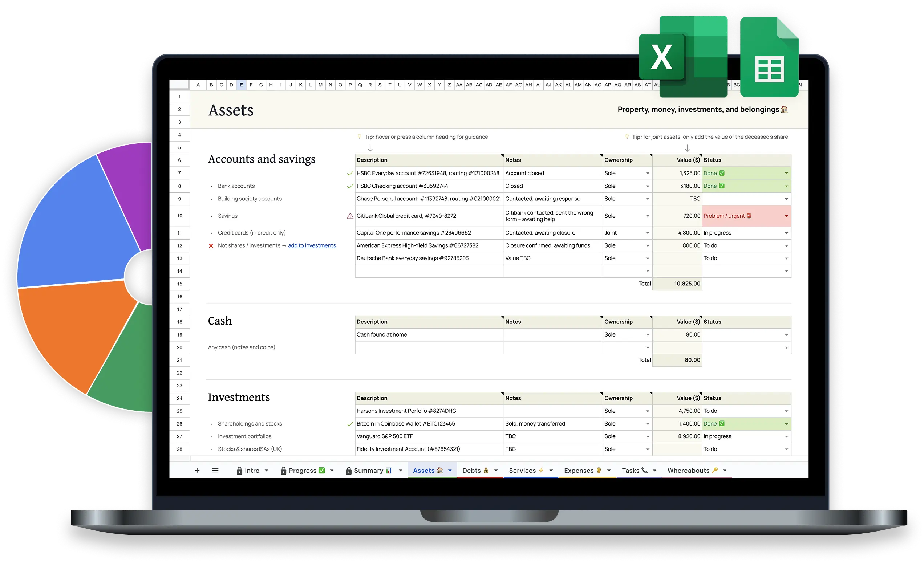This screenshot has width=924, height=574.
Task: Switch to the Intro sheet tab
Action: coord(252,471)
